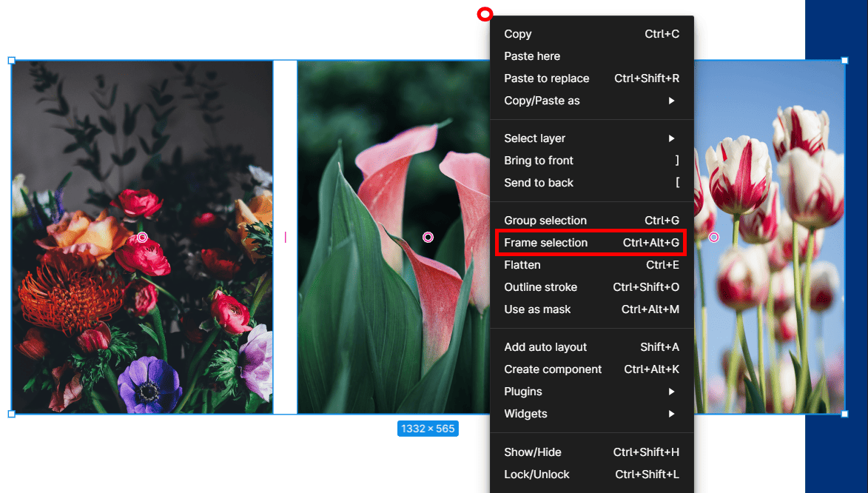Choose Bring to front
Viewport: 868px width, 493px height.
coord(592,160)
